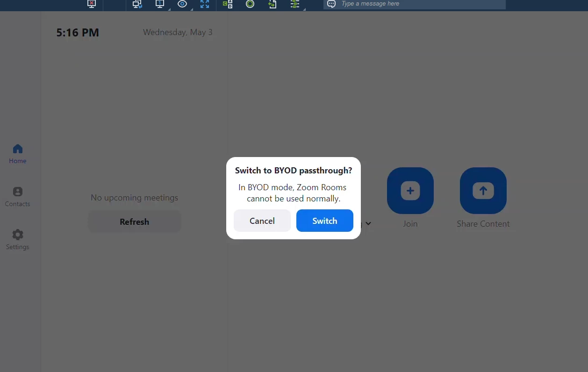Click the 'Share Content' label
Screen dimensions: 588x372
click(x=483, y=224)
